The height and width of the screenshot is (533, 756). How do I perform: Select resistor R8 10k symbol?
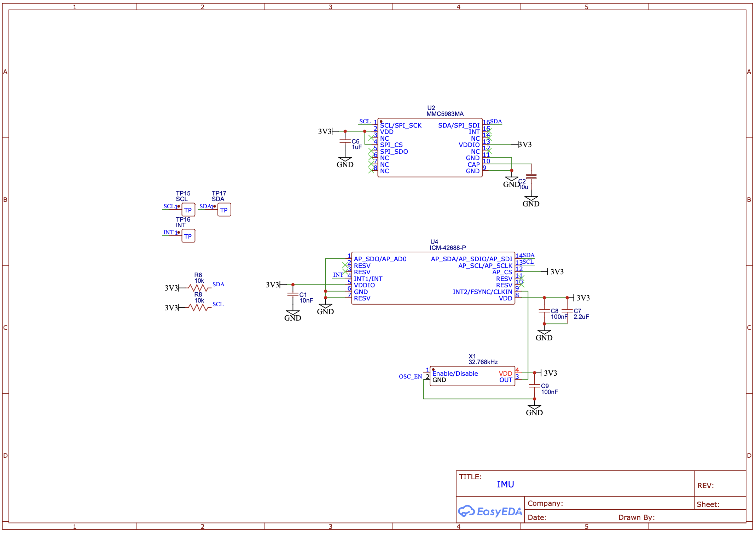[198, 307]
